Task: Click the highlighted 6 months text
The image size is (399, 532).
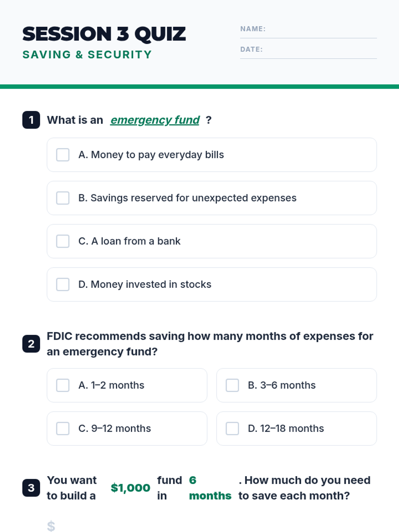Action: (x=210, y=488)
